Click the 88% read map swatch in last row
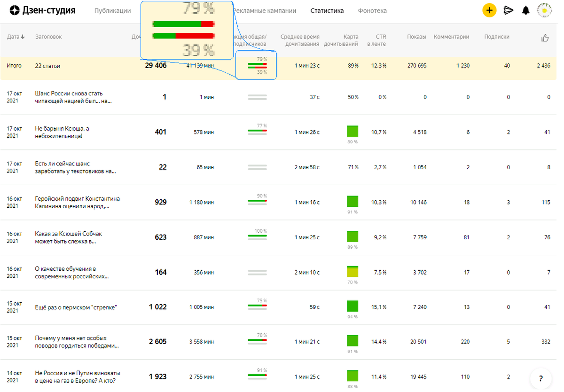The image size is (564, 392). pos(352,376)
